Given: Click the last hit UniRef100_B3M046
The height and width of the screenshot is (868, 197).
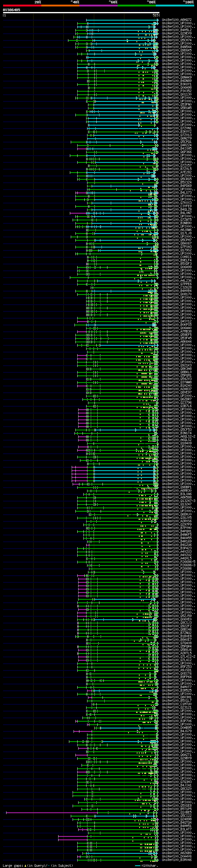Looking at the screenshot, I should pos(177,860).
